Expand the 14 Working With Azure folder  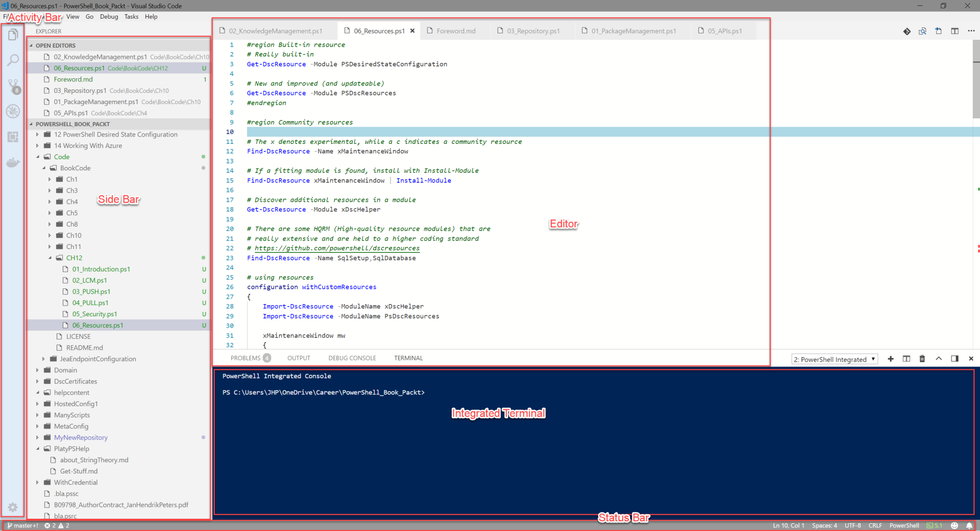[x=37, y=146]
